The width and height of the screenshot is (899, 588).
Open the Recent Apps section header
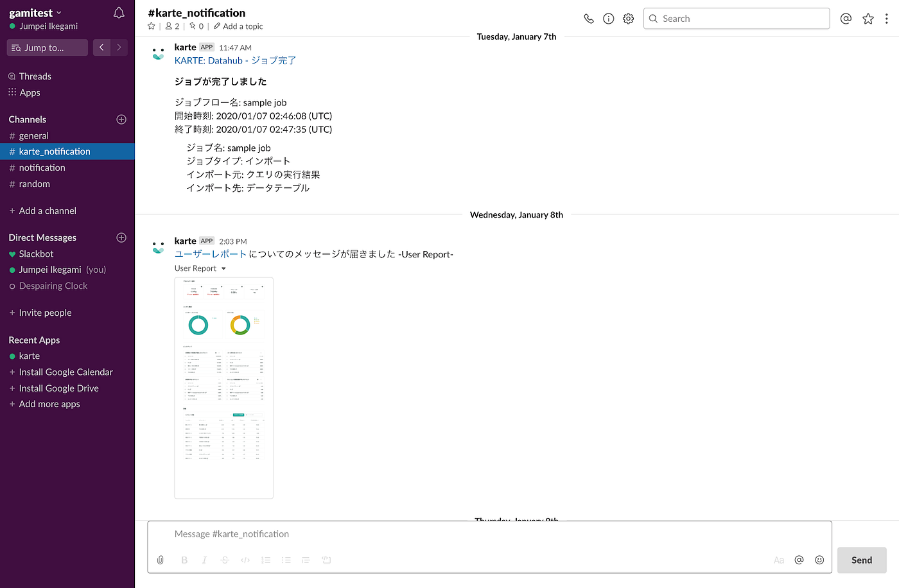[34, 340]
